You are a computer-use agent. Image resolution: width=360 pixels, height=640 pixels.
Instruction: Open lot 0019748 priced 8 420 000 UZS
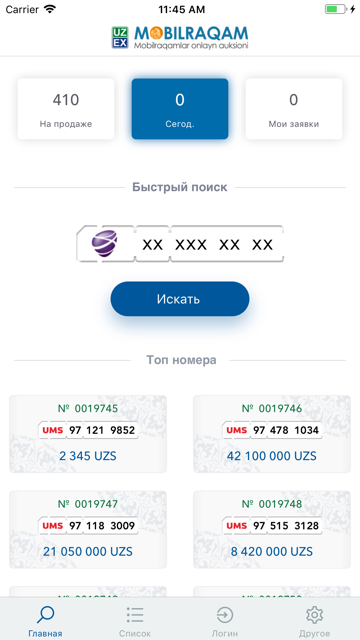click(x=272, y=529)
